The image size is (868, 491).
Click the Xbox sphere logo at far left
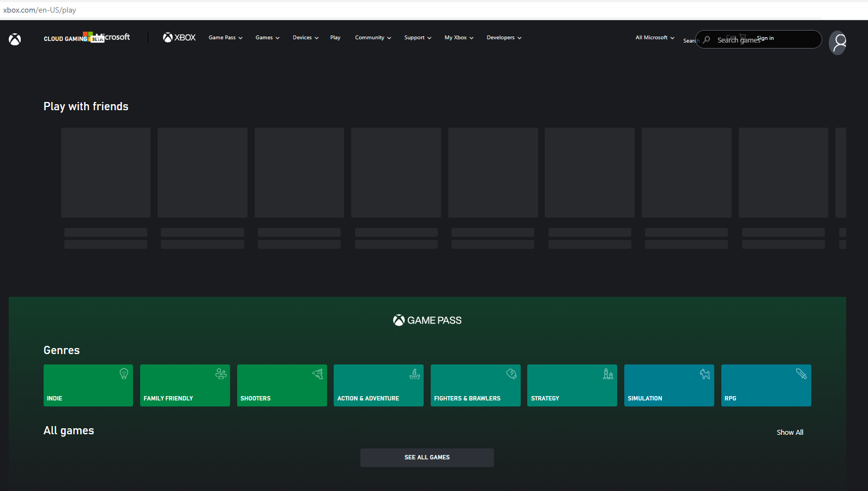pos(15,39)
